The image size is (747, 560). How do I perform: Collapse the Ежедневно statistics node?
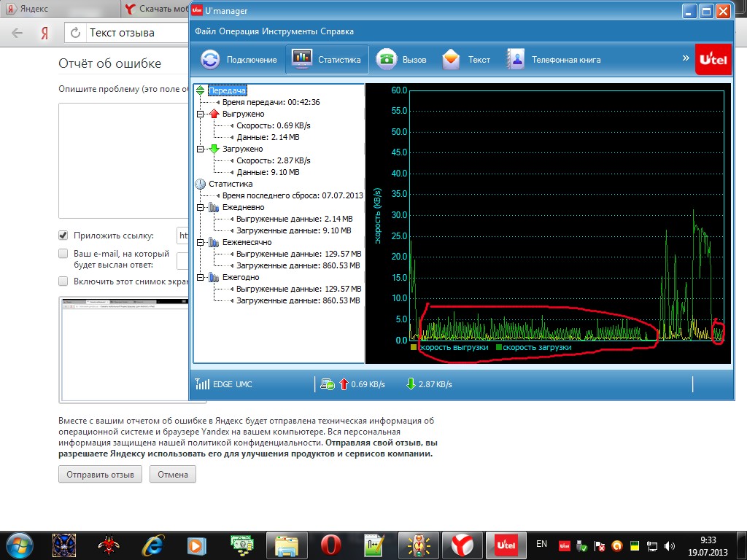point(201,208)
